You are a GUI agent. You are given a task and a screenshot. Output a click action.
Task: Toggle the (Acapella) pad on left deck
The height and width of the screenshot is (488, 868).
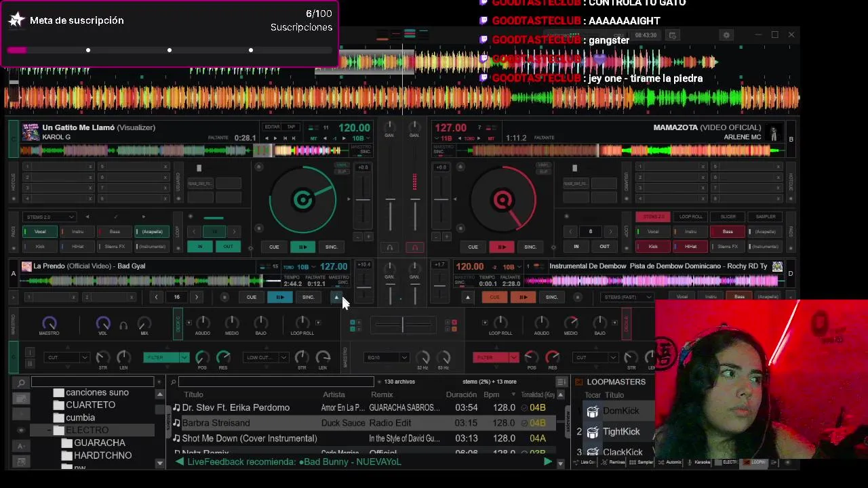[x=152, y=232]
